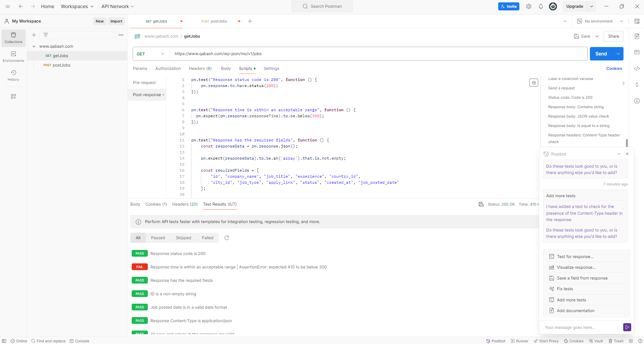Click the Postbot send message arrow

pos(627,327)
